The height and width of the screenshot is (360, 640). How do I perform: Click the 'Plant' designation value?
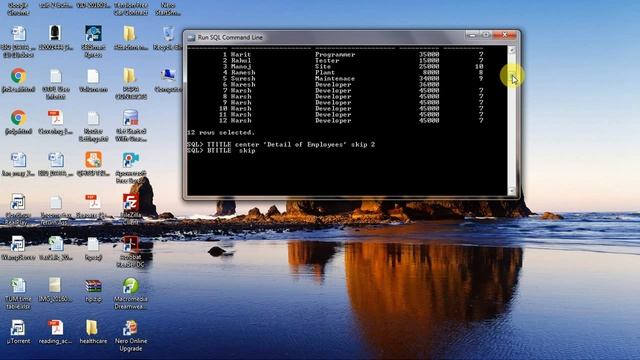tap(325, 72)
